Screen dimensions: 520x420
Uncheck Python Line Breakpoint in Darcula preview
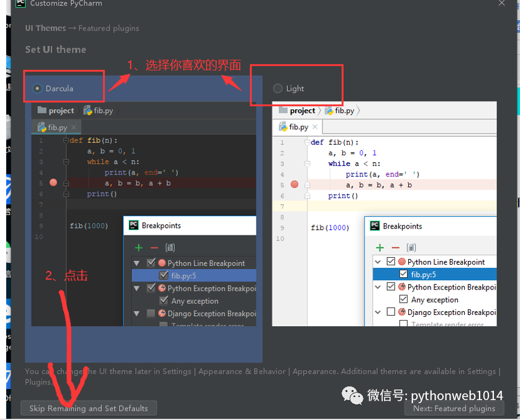click(x=151, y=263)
